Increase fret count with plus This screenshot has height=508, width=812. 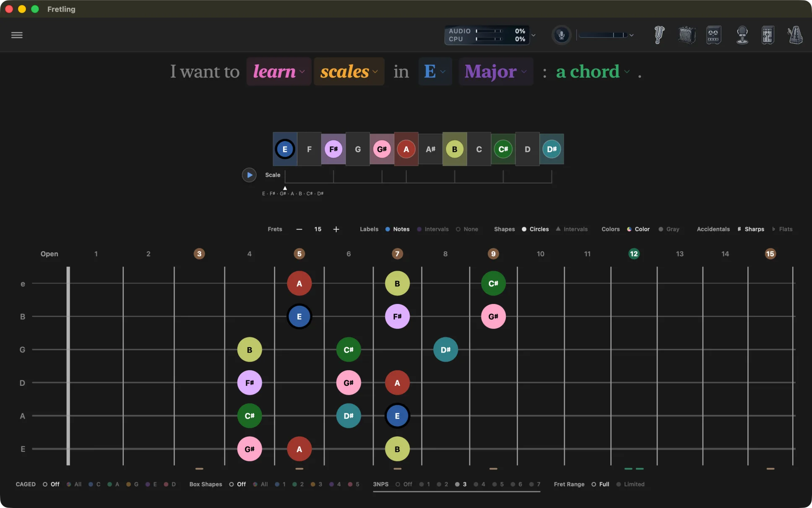pos(336,229)
